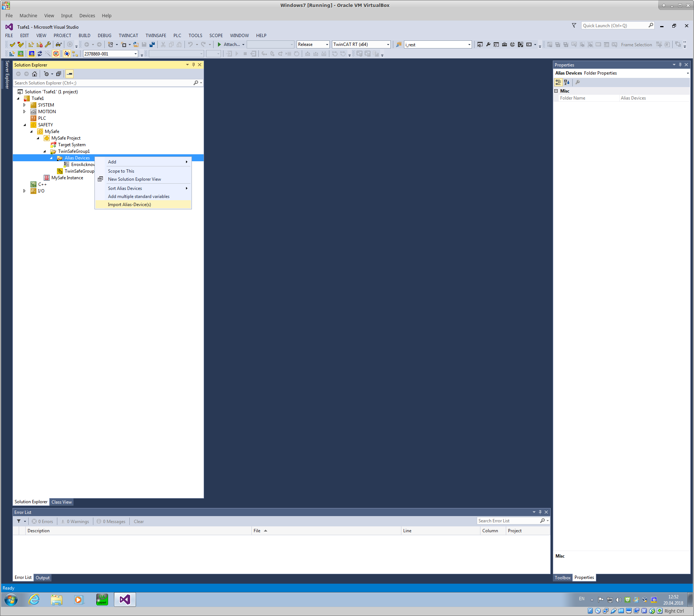Screen dimensions: 694x616
Task: Click the briefcase Toolbox icon in toolbar
Action: 504,44
